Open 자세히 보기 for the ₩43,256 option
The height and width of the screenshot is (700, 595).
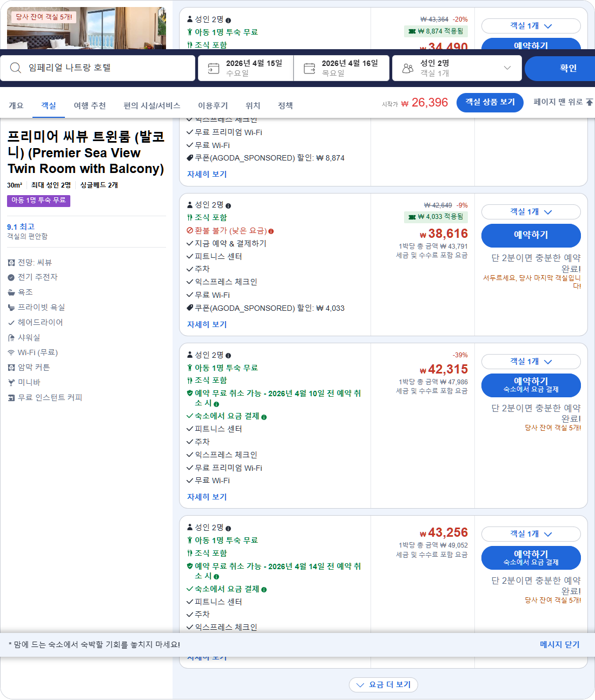point(207,656)
